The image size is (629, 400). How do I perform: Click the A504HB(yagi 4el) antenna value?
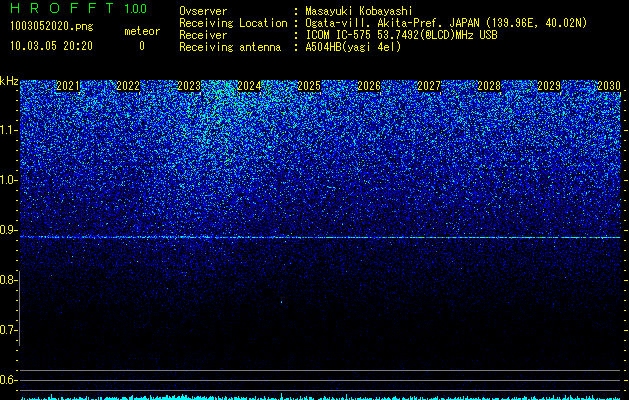coord(353,47)
